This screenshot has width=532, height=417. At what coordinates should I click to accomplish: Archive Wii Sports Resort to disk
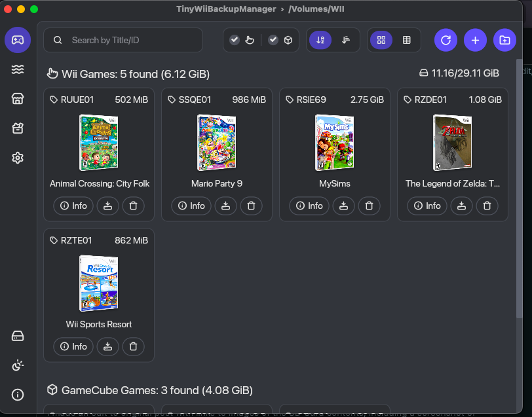(108, 346)
